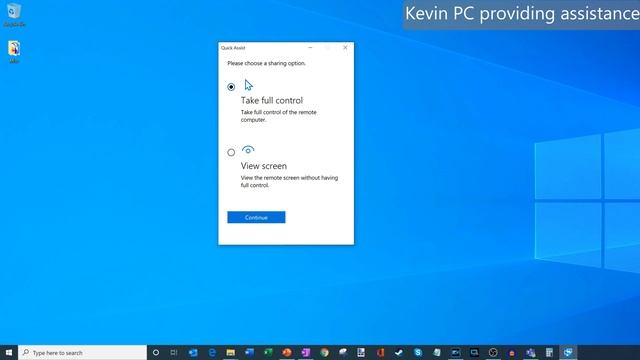Open Cortana from the taskbar circle icon
The image size is (640, 360).
point(156,352)
